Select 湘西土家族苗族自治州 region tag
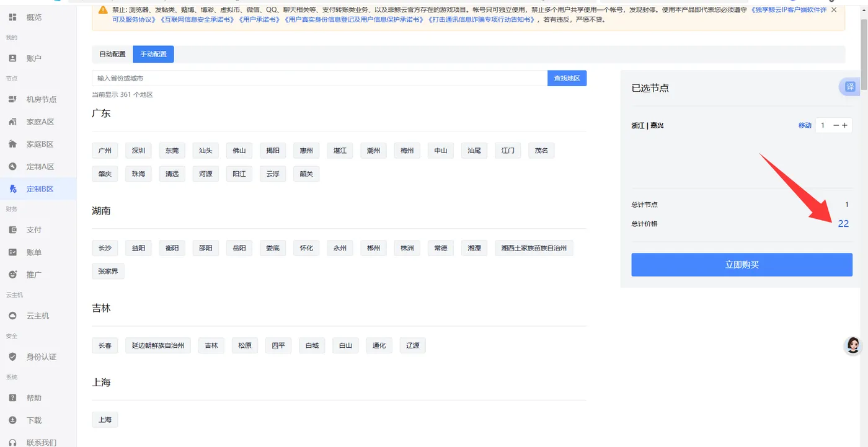The width and height of the screenshot is (868, 447). [534, 248]
